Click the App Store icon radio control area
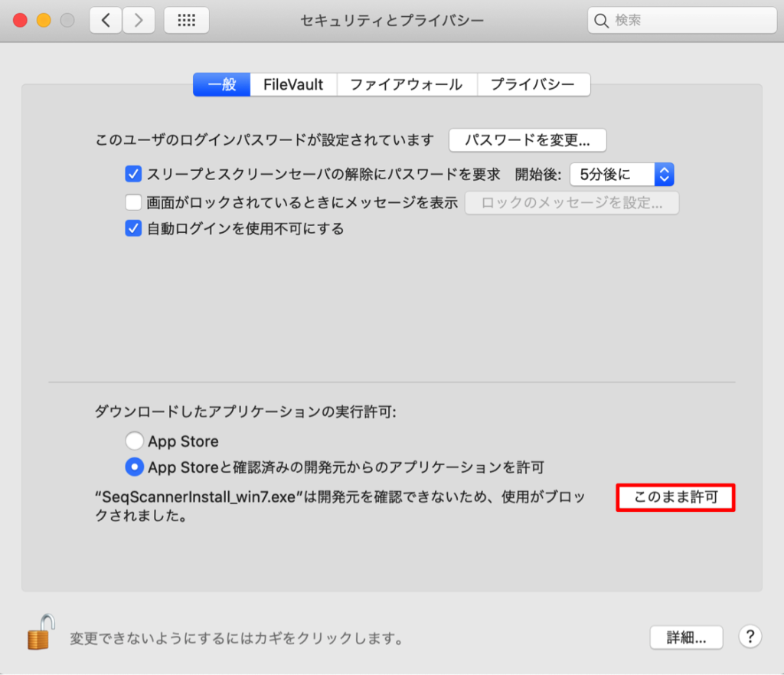Viewport: 784px width, 675px height. click(x=135, y=441)
